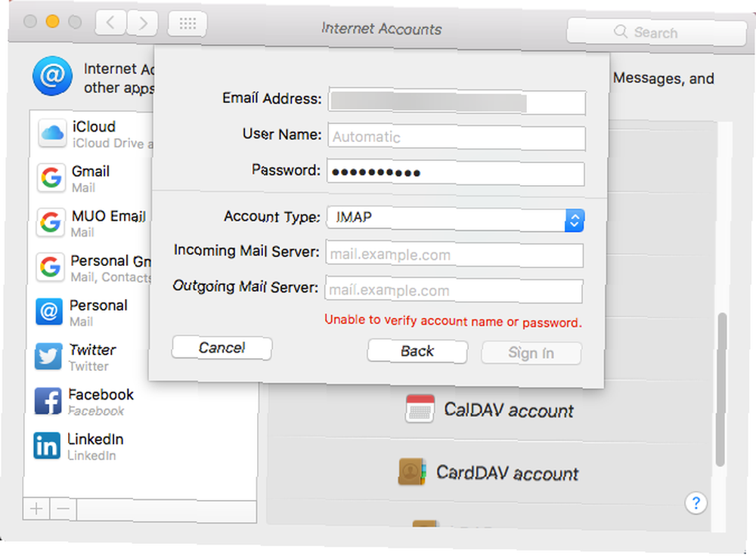
Task: Click the CardDAV contacts book icon
Action: click(x=412, y=471)
